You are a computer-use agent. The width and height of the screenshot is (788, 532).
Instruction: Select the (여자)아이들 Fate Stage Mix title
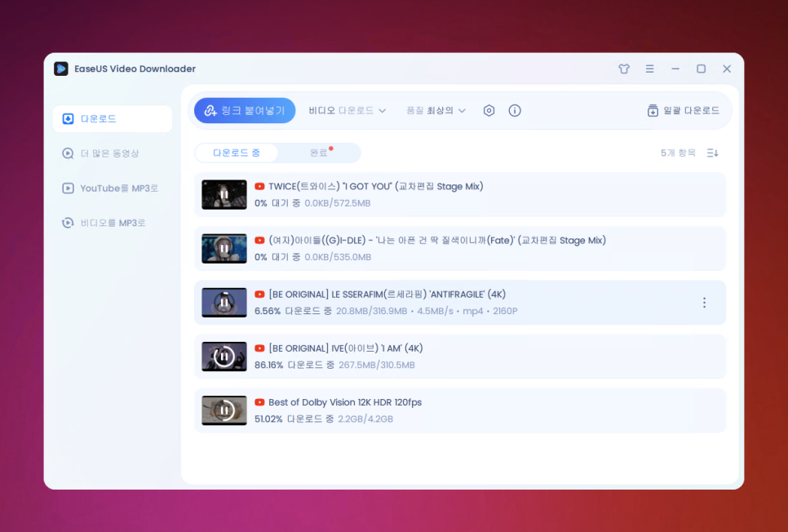click(437, 241)
